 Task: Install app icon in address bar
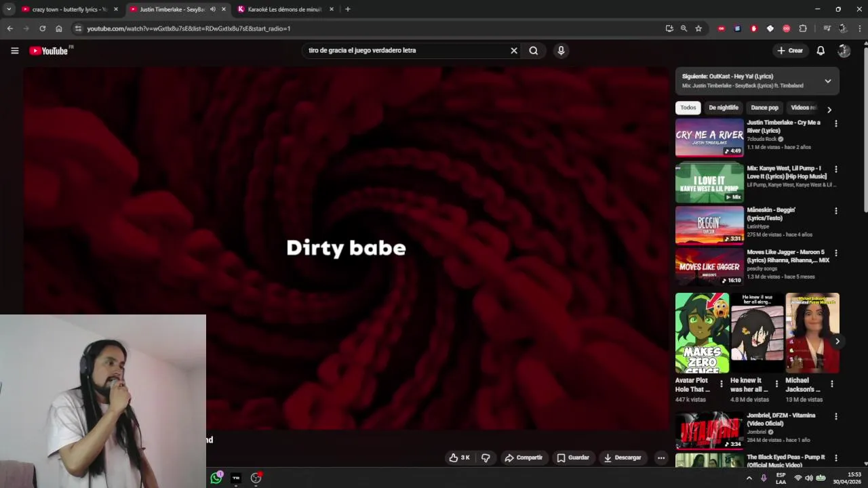(669, 28)
